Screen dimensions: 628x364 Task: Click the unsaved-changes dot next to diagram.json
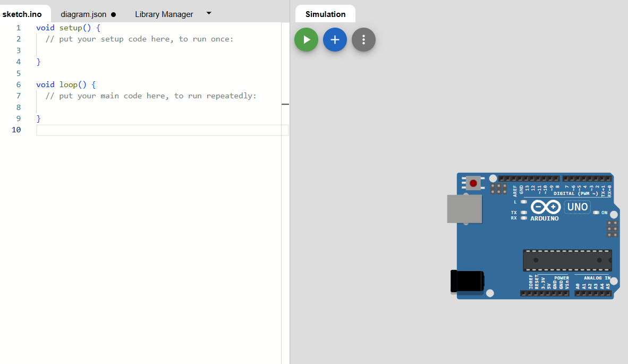tap(113, 14)
